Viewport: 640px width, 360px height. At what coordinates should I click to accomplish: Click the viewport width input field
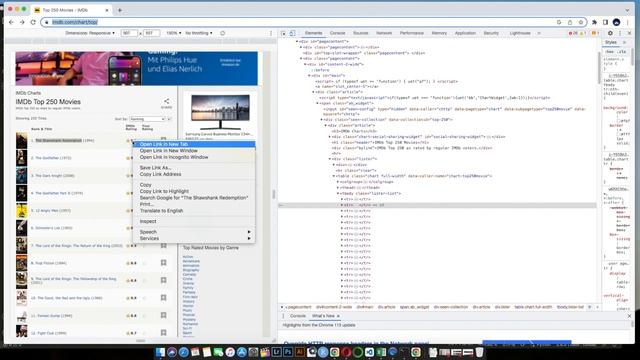pos(129,33)
